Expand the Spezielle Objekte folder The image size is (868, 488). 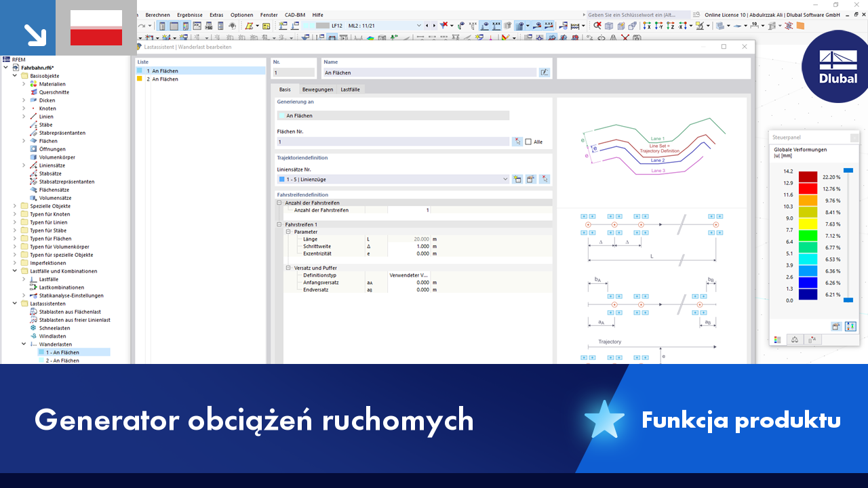tap(15, 206)
